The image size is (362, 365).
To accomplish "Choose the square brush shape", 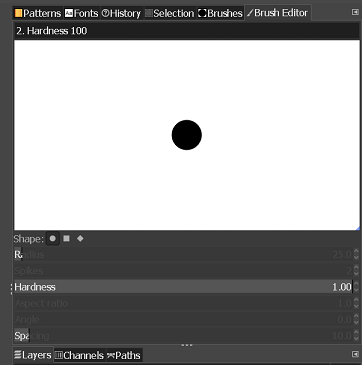I will [66, 239].
